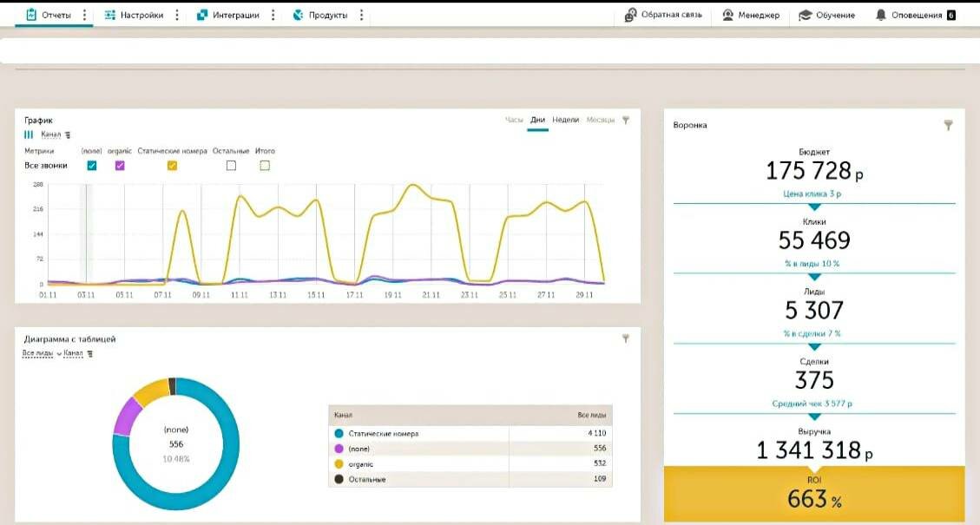980x525 pixels.
Task: Open the Воронка funnel filter icon
Action: coord(948,125)
